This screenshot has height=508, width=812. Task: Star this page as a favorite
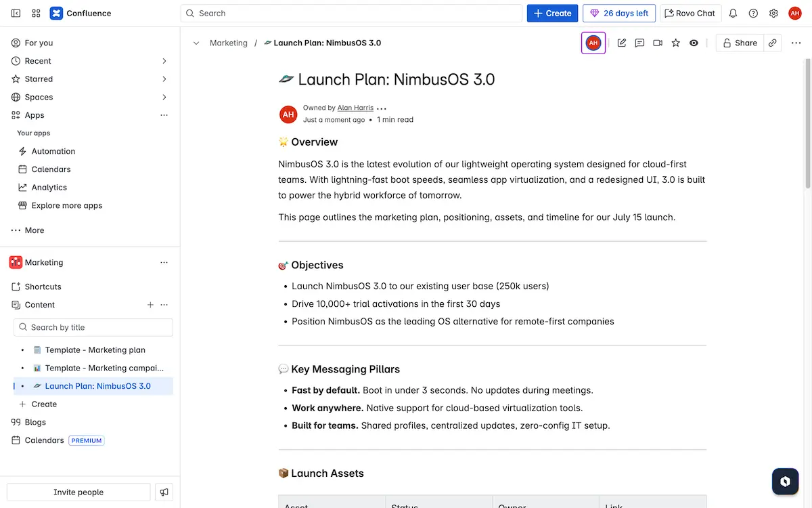(675, 43)
